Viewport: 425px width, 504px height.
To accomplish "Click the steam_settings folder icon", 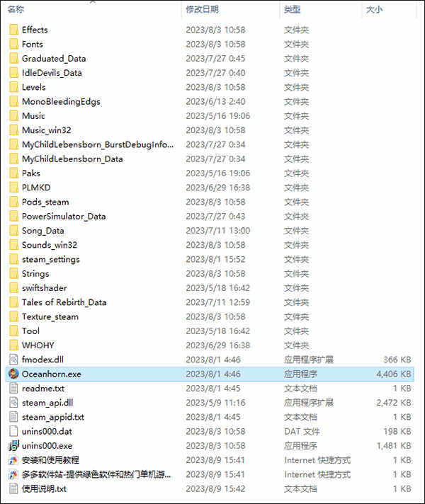I will 13,259.
